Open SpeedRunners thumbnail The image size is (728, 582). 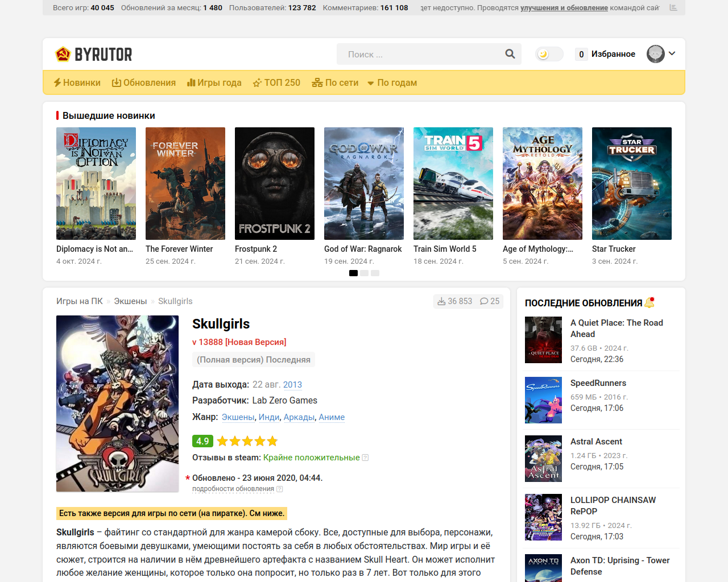pyautogui.click(x=543, y=400)
